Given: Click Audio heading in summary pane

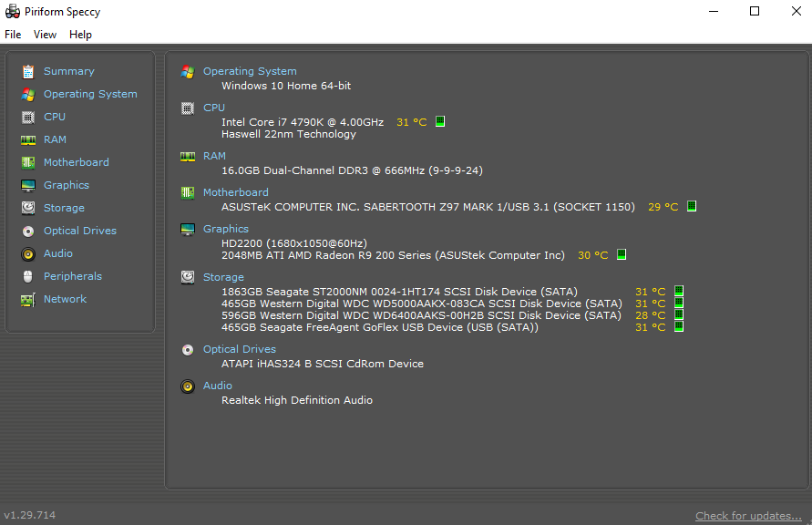Looking at the screenshot, I should click(x=218, y=386).
